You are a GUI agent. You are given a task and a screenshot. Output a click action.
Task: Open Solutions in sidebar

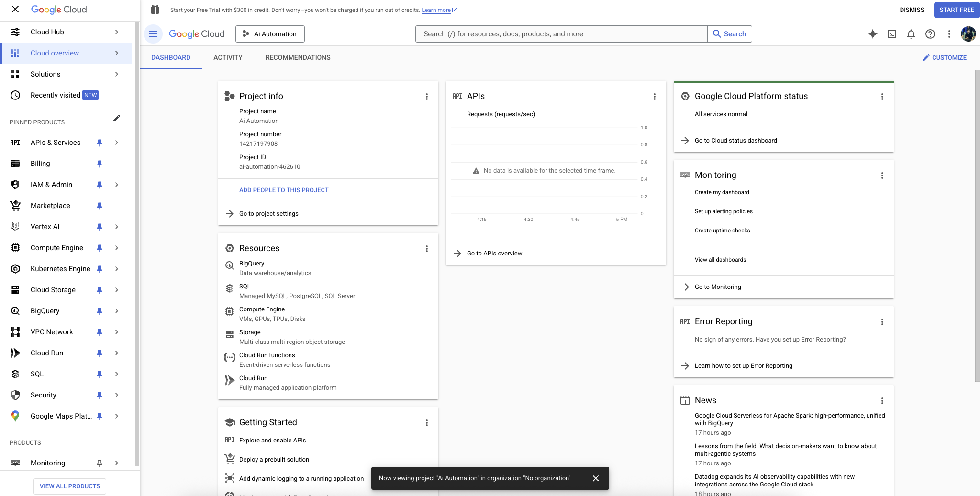click(x=66, y=74)
